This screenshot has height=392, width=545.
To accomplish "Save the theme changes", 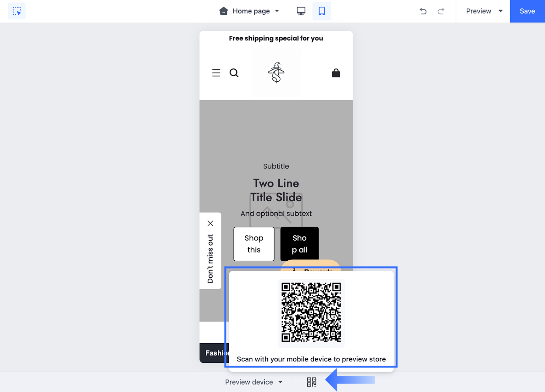I will (x=527, y=11).
